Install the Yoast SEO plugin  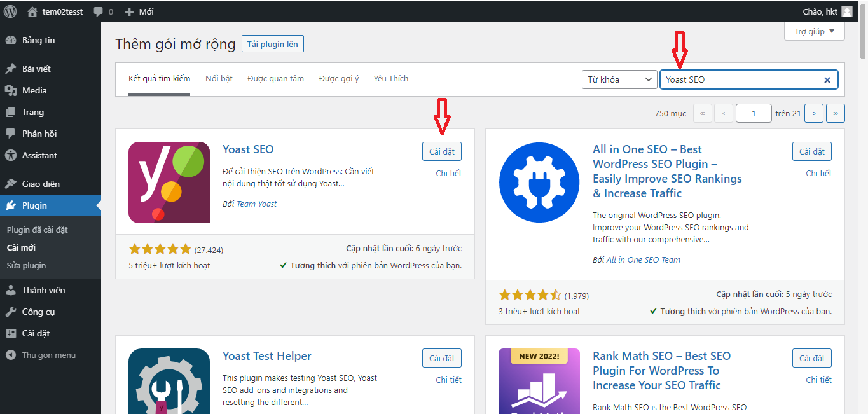coord(441,151)
